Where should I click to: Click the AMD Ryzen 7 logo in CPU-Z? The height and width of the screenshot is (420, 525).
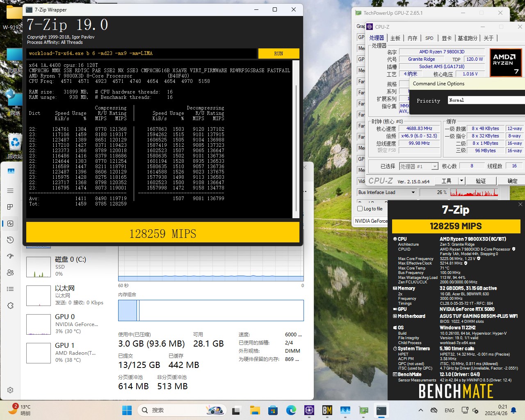(506, 62)
